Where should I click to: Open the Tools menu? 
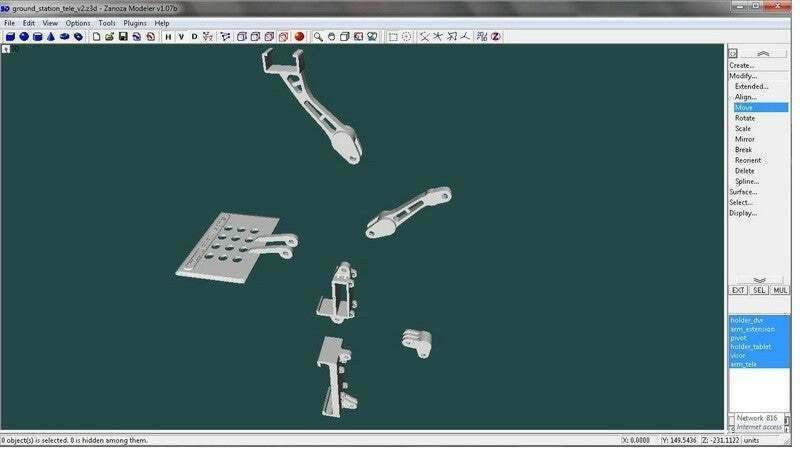click(x=106, y=22)
